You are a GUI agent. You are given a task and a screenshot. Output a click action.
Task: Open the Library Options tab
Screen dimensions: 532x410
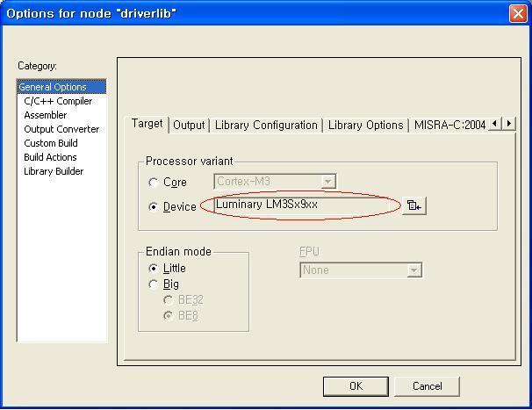coord(365,126)
